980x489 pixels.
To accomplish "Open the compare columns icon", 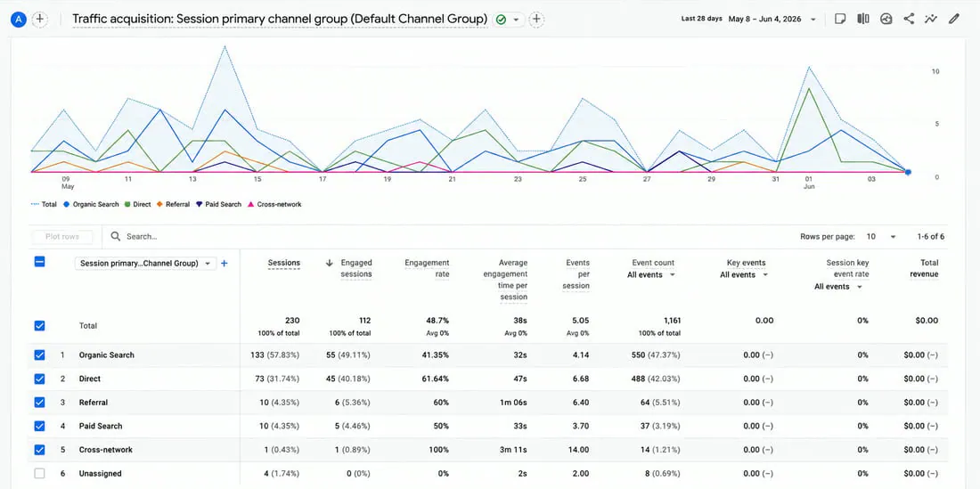I will click(863, 19).
